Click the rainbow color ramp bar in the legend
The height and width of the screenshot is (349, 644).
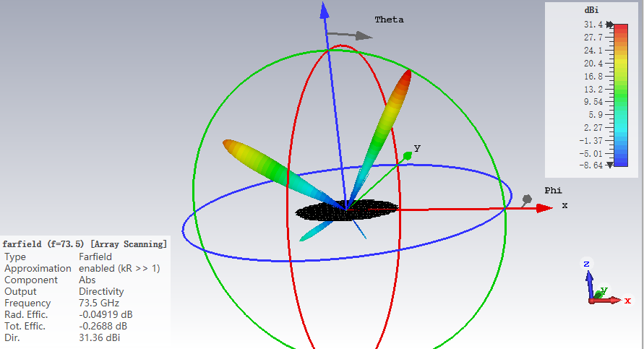tap(621, 95)
